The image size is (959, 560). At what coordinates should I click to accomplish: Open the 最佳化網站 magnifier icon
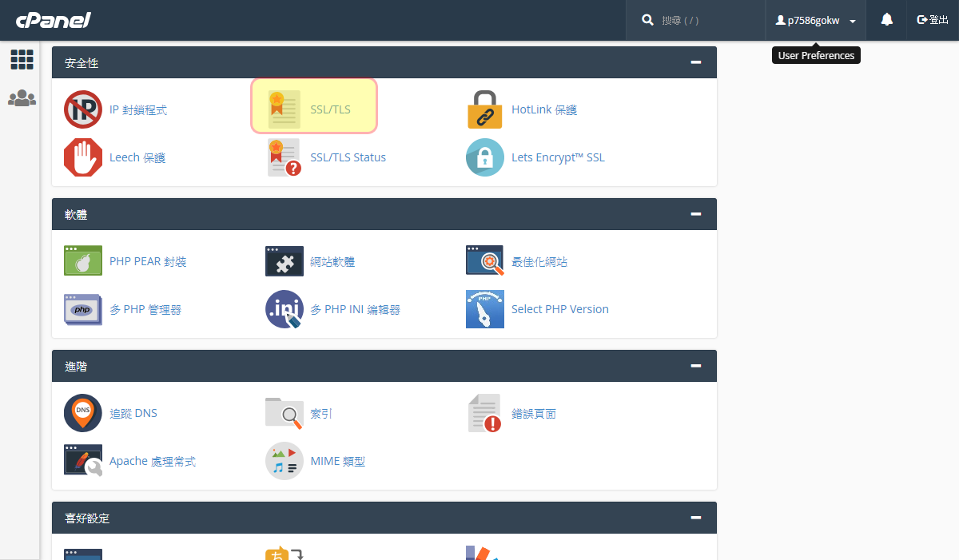tap(485, 261)
